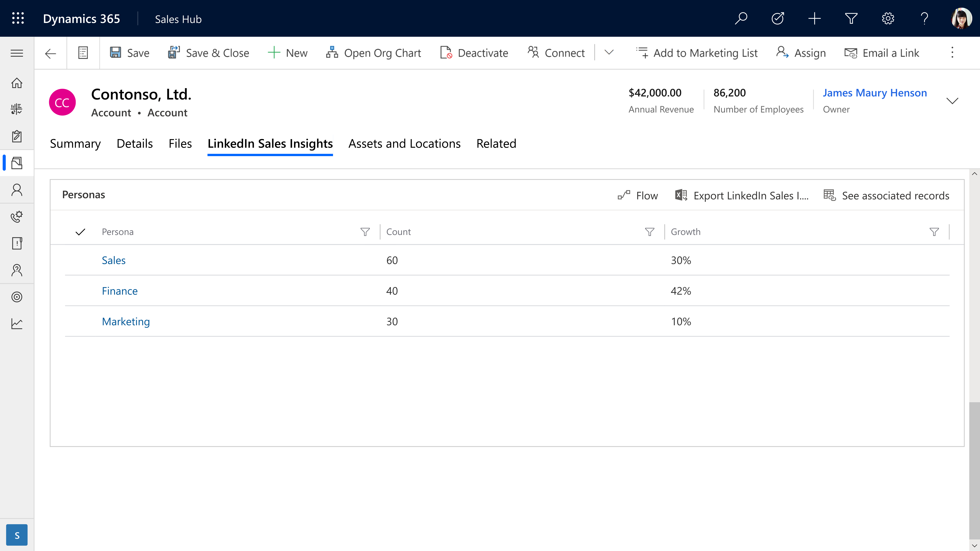Switch to the Assets and Locations tab
The height and width of the screenshot is (551, 980).
tap(404, 143)
